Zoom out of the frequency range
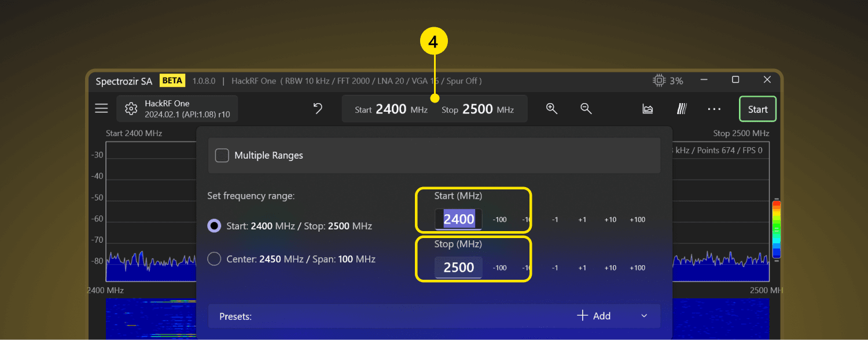This screenshot has height=340, width=868. (x=586, y=109)
